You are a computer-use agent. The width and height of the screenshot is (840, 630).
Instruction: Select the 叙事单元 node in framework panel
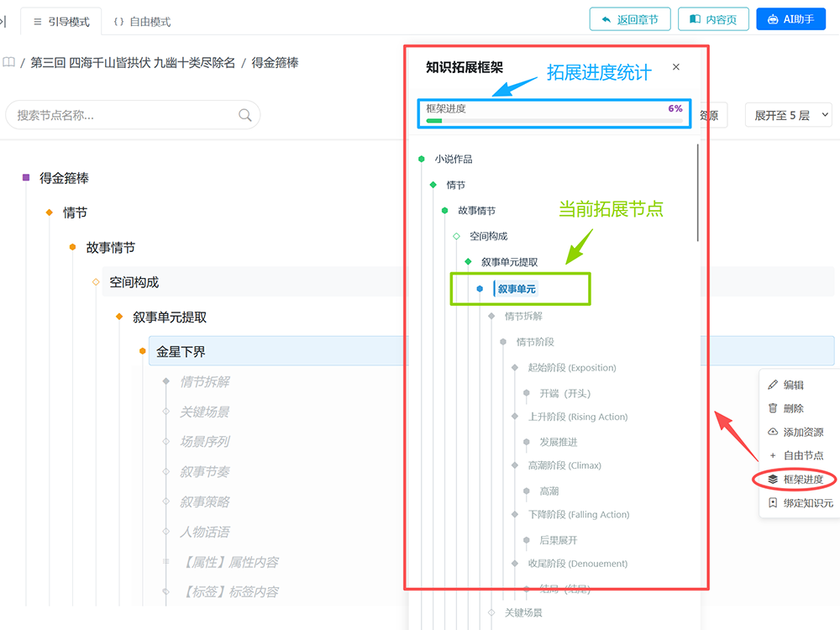click(x=517, y=289)
